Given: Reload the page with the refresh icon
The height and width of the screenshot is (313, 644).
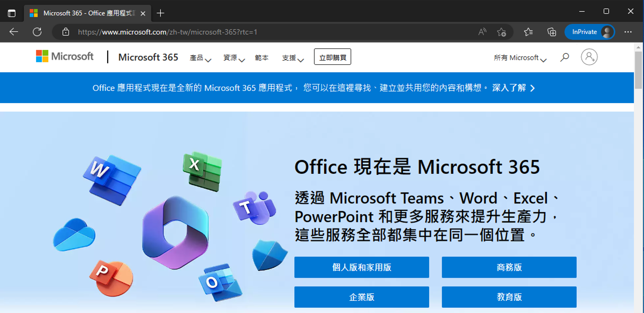Looking at the screenshot, I should click(x=37, y=32).
